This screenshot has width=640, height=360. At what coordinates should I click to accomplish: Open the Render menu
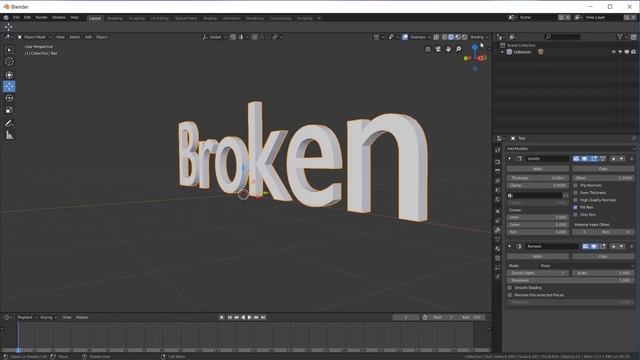tap(41, 18)
